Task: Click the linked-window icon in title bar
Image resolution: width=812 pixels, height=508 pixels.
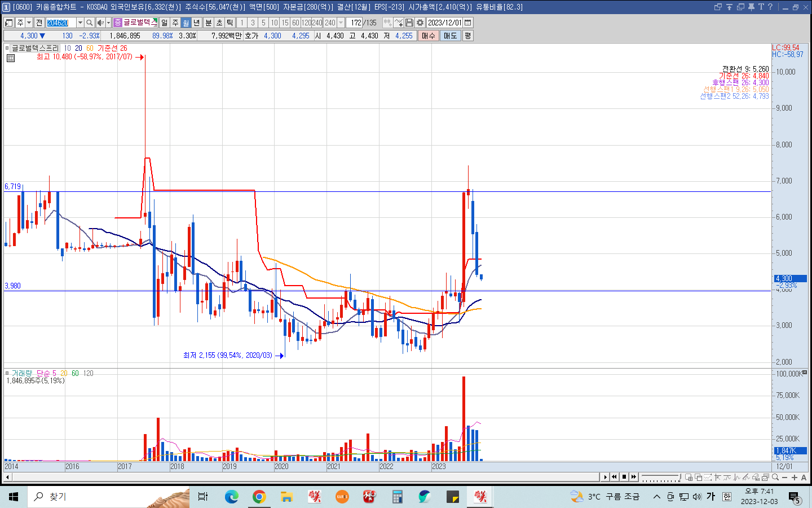Action: [x=718, y=7]
